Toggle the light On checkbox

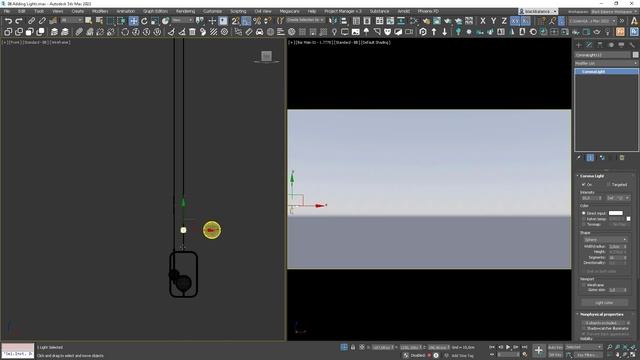pyautogui.click(x=584, y=184)
